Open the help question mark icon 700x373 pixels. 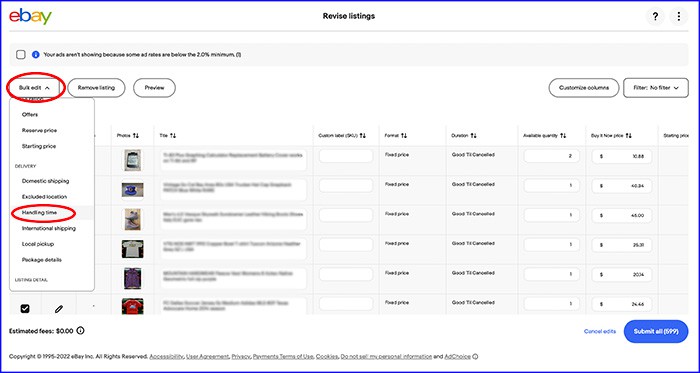[x=655, y=17]
